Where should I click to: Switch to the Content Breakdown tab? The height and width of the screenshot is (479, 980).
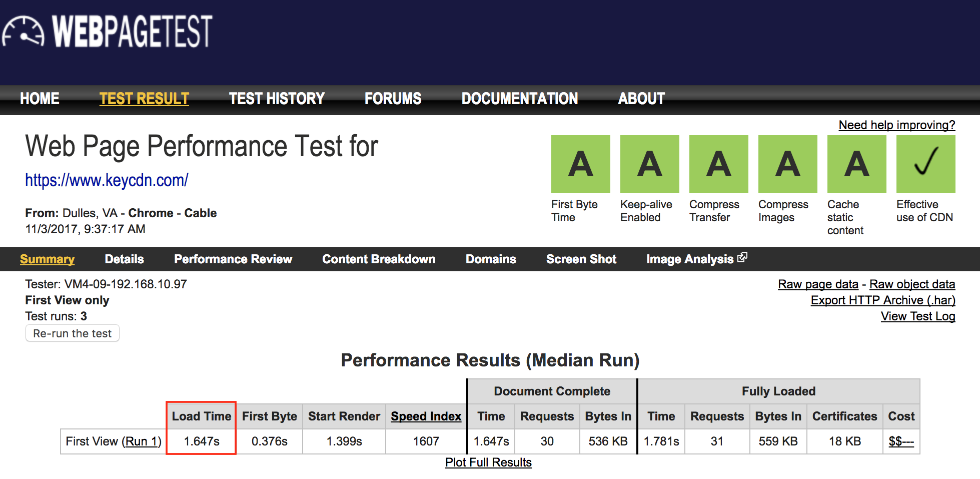click(x=379, y=259)
